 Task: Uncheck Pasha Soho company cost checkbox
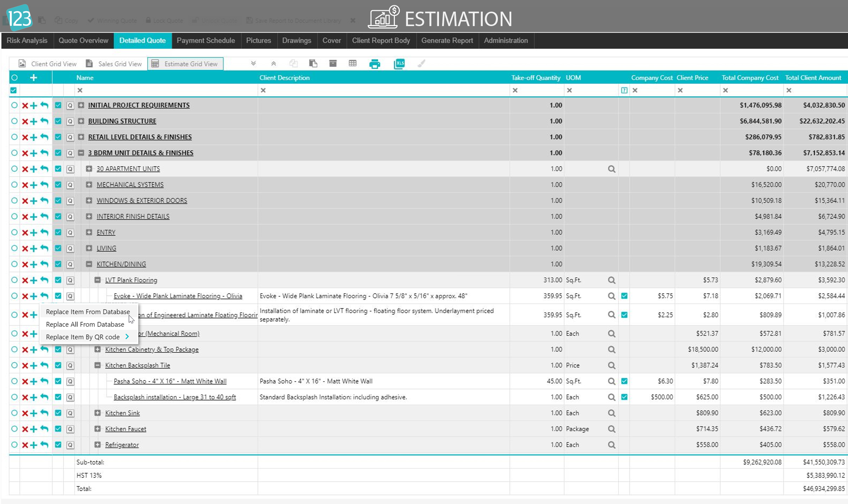624,381
